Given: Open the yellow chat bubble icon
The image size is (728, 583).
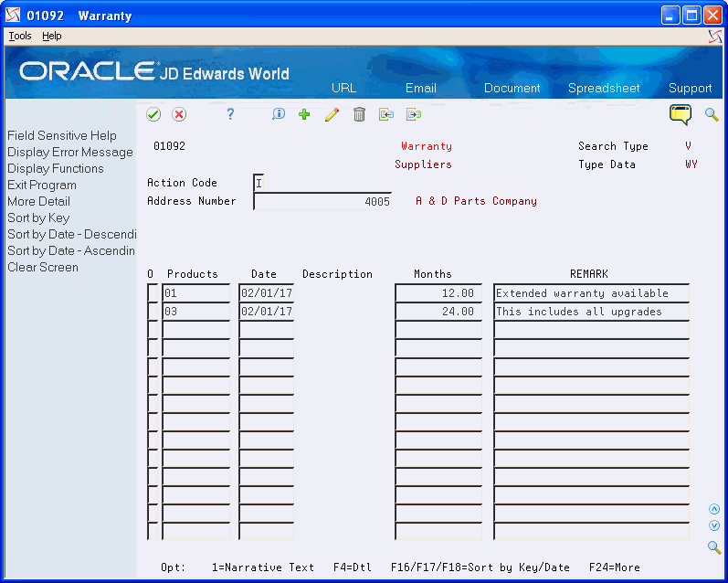Looking at the screenshot, I should point(681,114).
